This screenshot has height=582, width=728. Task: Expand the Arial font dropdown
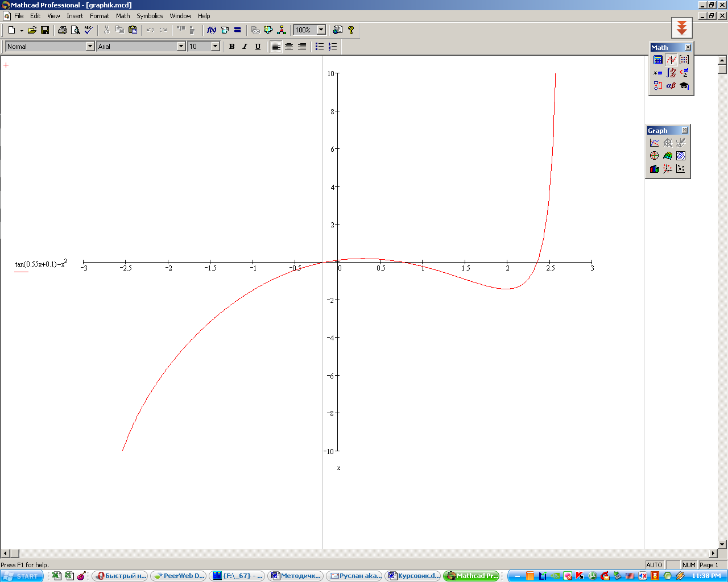[x=181, y=47]
